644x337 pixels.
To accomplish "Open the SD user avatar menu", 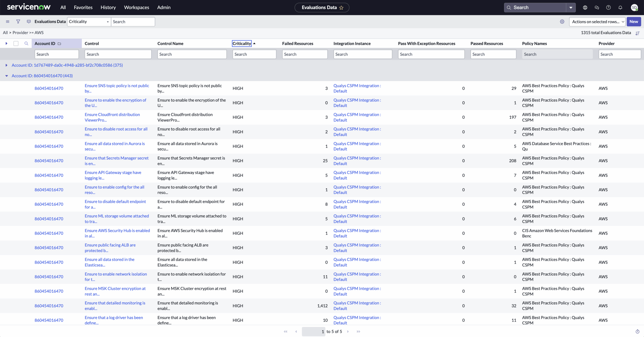I will coord(634,8).
